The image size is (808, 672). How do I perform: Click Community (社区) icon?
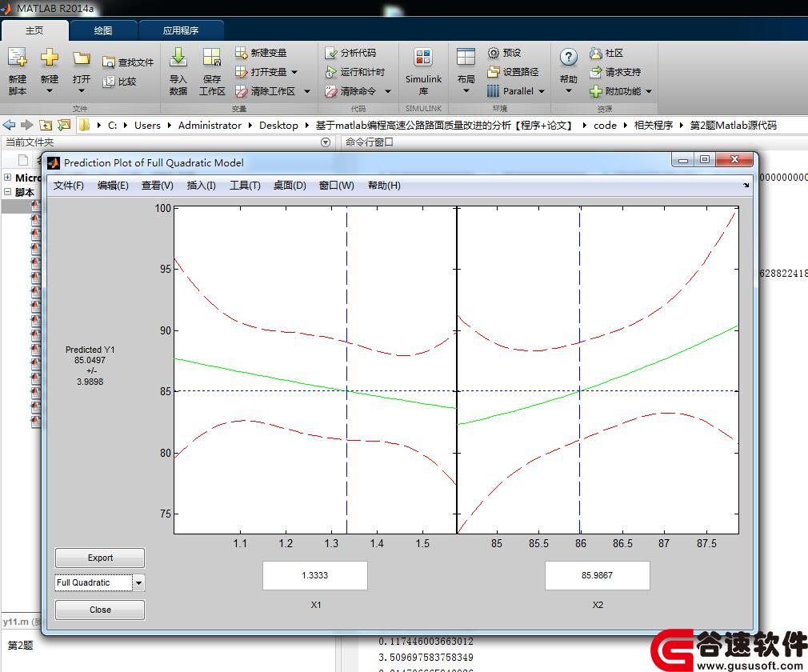596,53
